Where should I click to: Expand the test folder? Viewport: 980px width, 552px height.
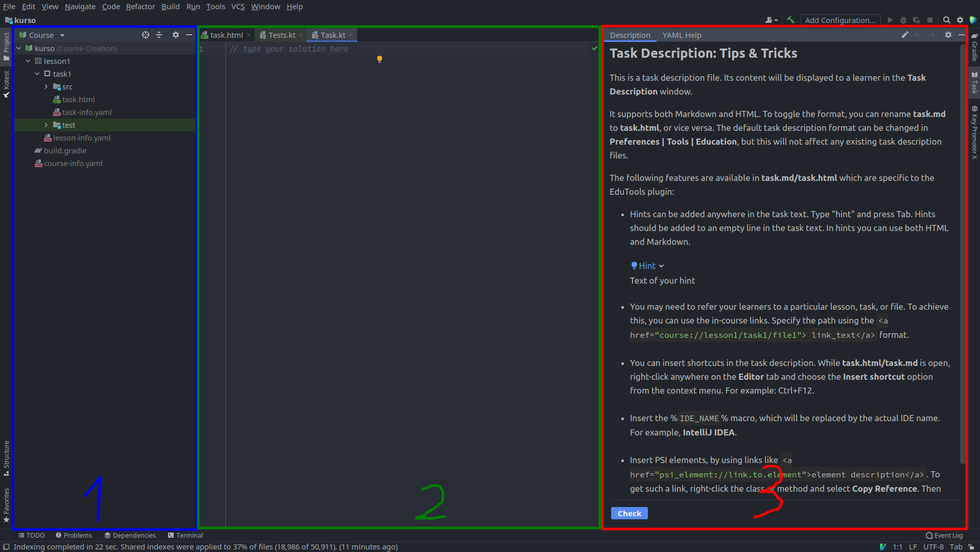[46, 125]
